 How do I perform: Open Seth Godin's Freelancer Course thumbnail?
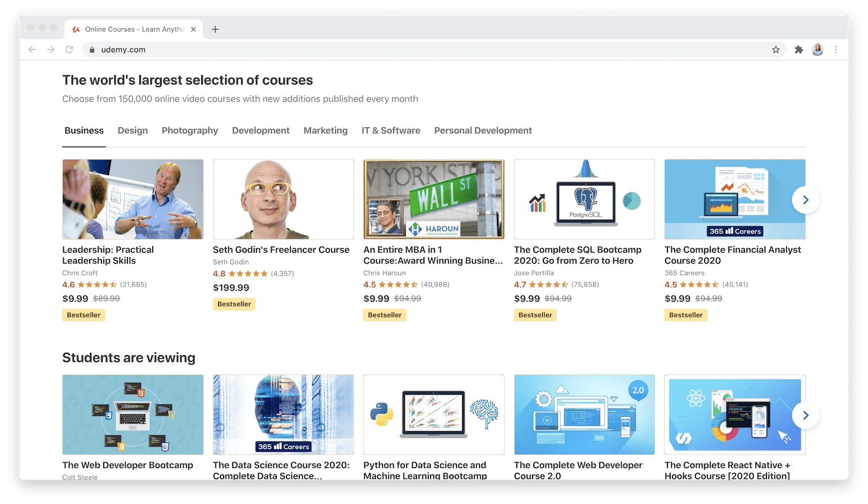[x=284, y=199]
